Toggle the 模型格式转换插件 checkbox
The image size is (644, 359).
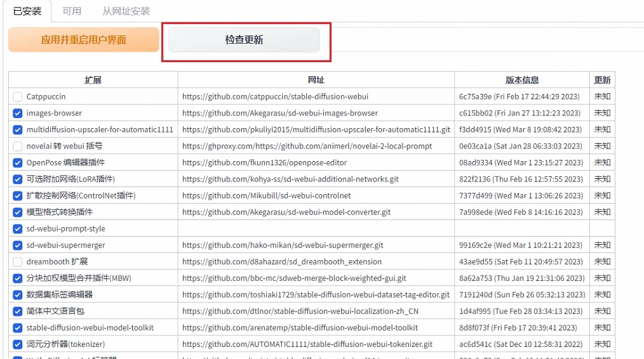[18, 212]
